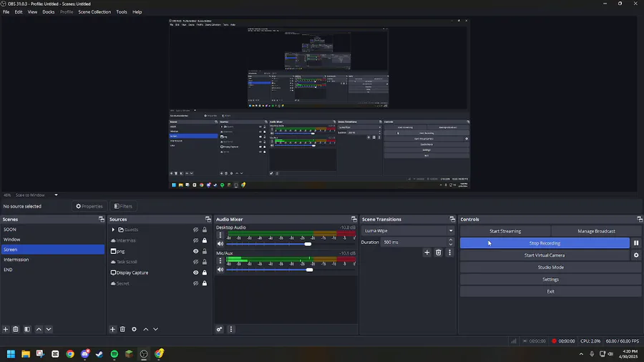The image size is (644, 362).
Task: Unlock the Display Capture source
Action: coord(205,273)
